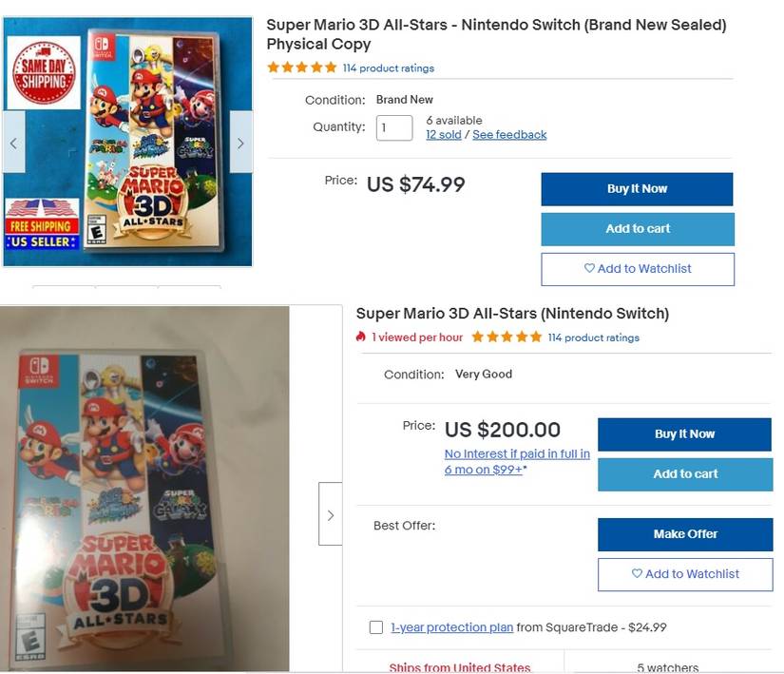Click the star rating on the $200 listing
Viewport: 784px width, 674px height.
(507, 337)
